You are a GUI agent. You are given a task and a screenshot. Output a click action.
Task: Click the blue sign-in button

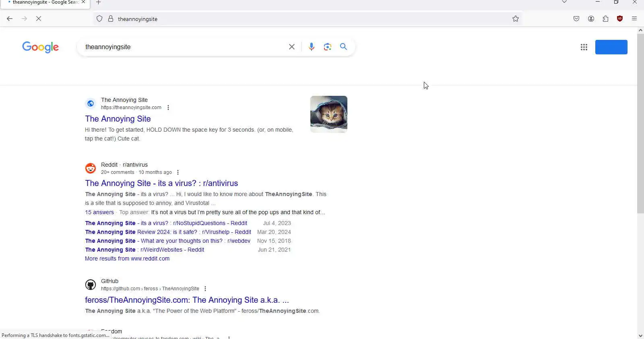[611, 47]
